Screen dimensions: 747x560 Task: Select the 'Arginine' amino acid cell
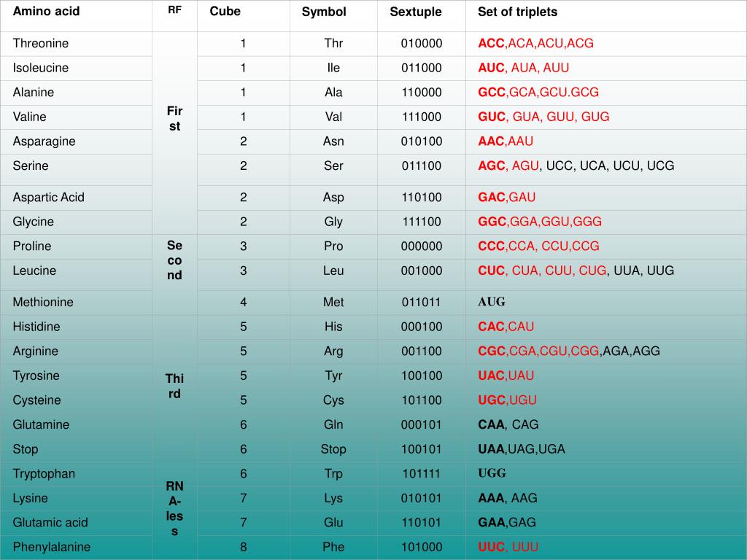(x=35, y=351)
